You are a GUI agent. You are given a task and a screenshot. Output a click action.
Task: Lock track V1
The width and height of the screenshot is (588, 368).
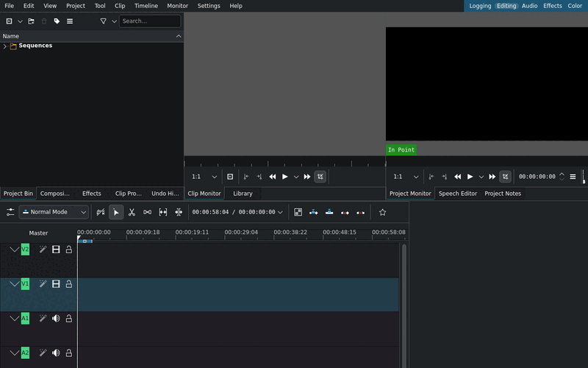pyautogui.click(x=69, y=284)
